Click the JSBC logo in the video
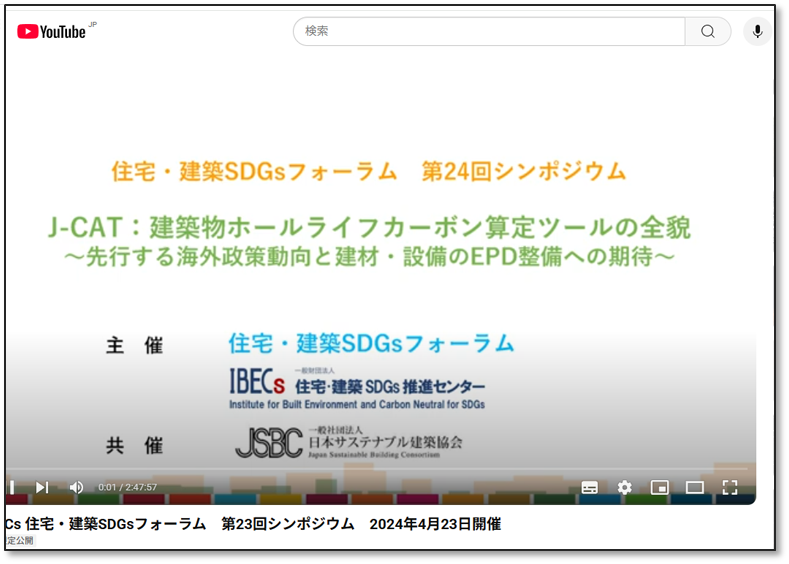Screen dimensions: 789x564 point(268,442)
